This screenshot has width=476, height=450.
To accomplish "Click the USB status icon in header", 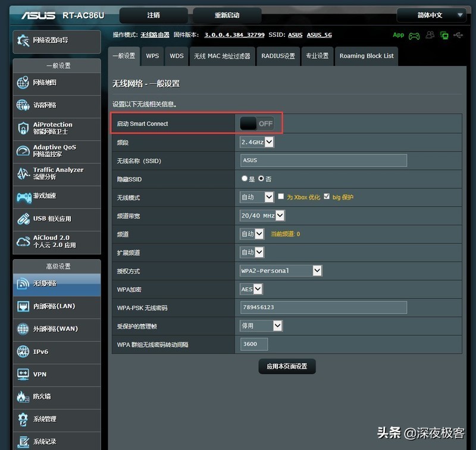I will 457,35.
